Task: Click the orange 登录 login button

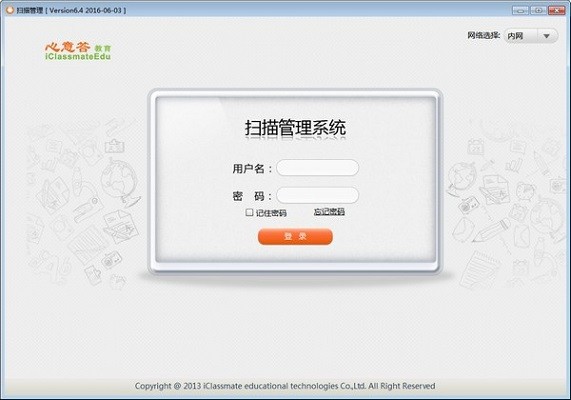Action: tap(295, 237)
